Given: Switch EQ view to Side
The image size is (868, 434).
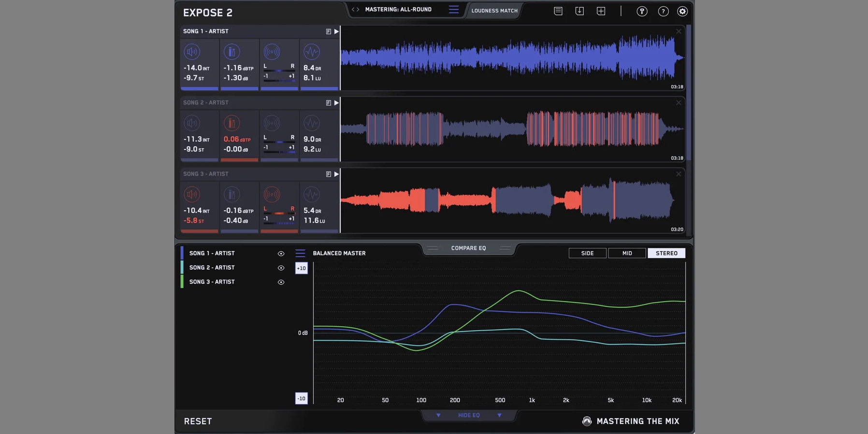Looking at the screenshot, I should coord(587,253).
